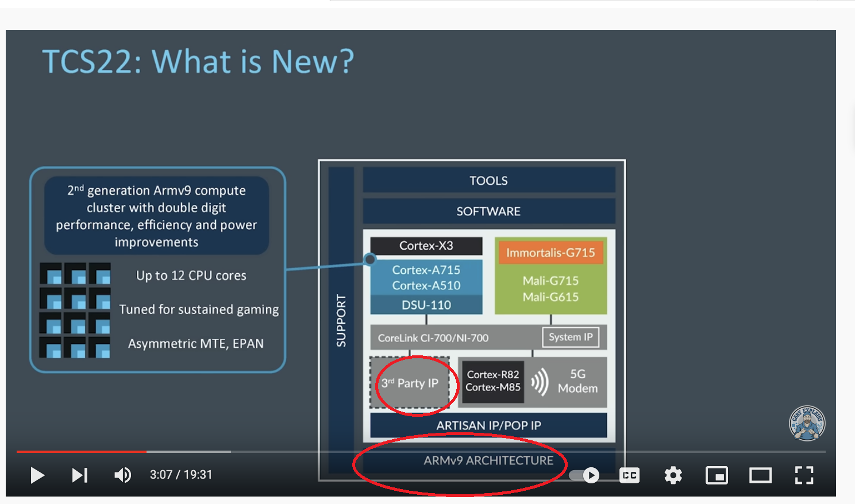Mute the video using the speaker icon
The image size is (855, 504).
pos(122,475)
